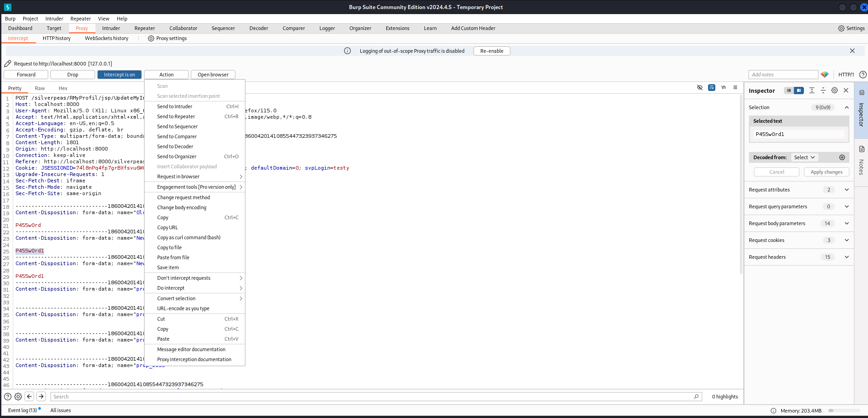
Task: Expand Request body parameters section
Action: (x=847, y=223)
